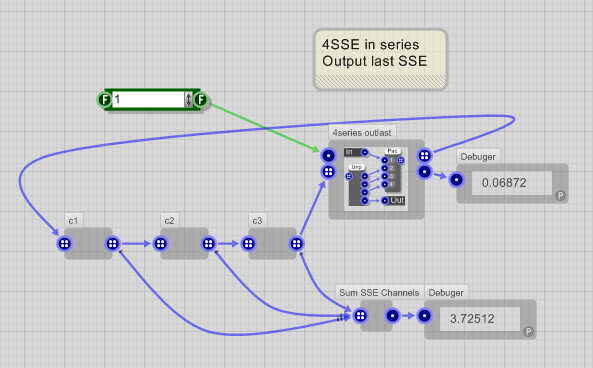The image size is (593, 368).
Task: Click the left F port of the number box
Action: click(104, 100)
